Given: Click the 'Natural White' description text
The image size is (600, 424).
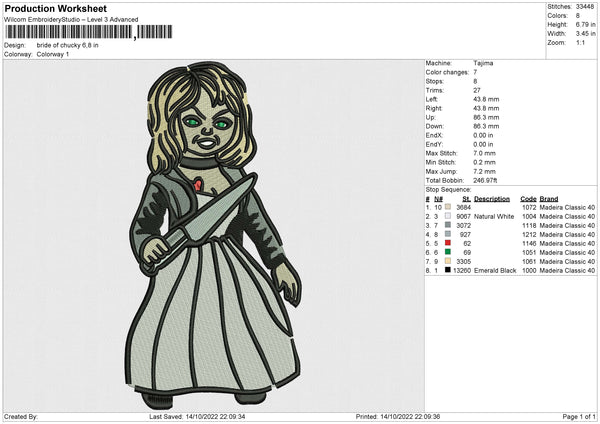Looking at the screenshot, I should point(494,216).
